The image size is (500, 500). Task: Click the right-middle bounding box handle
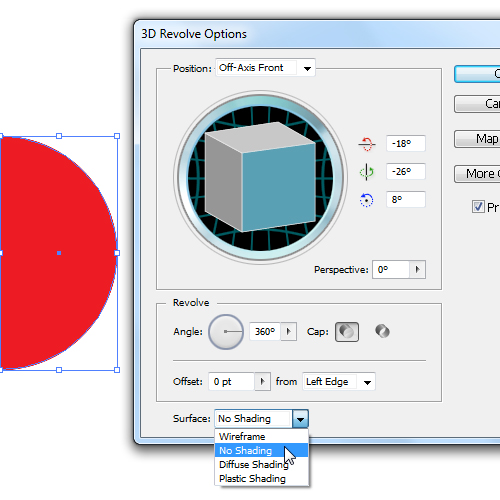tap(117, 253)
